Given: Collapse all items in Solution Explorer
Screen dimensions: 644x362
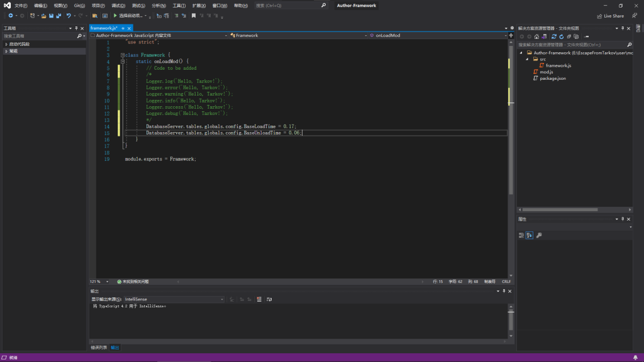Looking at the screenshot, I should (569, 36).
